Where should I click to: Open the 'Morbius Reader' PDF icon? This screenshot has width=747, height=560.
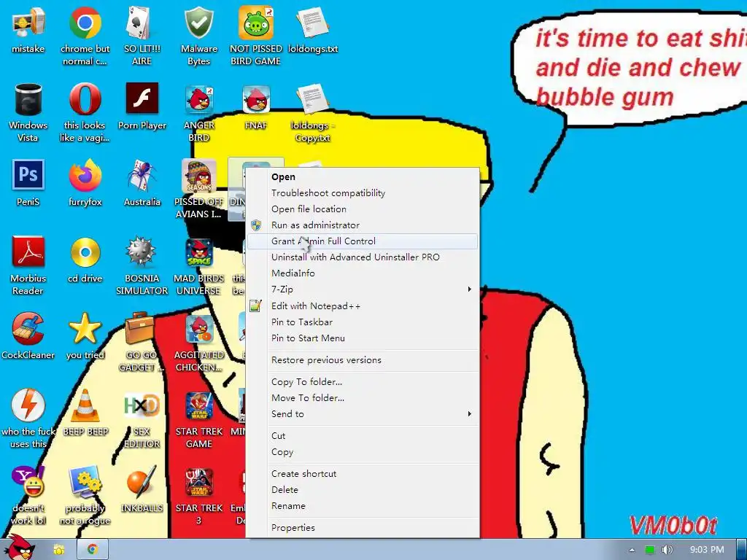[28, 252]
